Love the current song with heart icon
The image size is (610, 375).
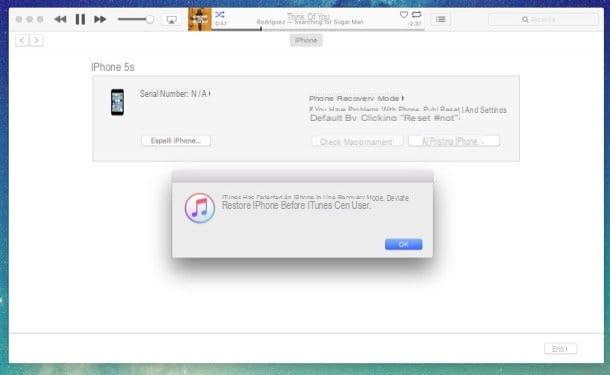pyautogui.click(x=404, y=14)
